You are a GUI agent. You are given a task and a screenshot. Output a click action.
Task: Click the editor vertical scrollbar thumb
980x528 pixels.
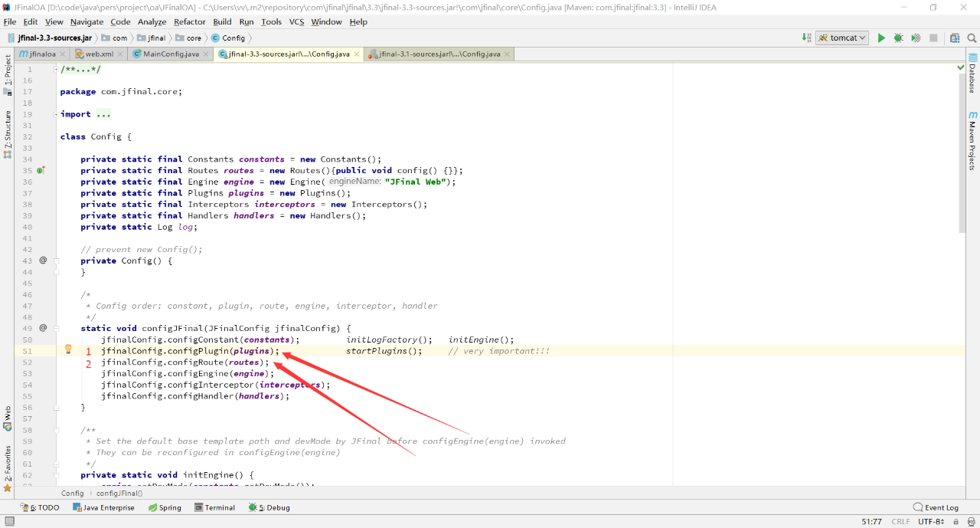[x=962, y=154]
